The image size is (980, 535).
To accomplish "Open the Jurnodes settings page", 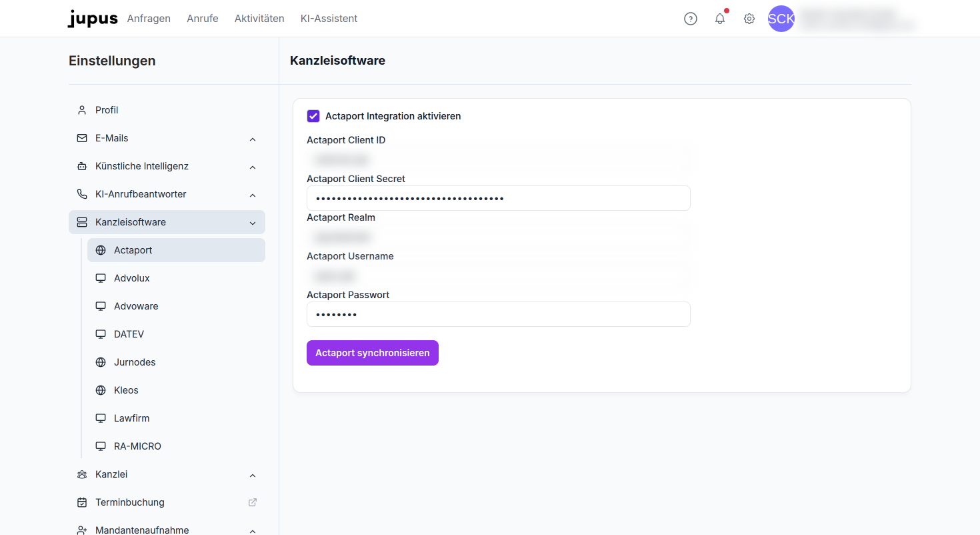I will pyautogui.click(x=176, y=362).
